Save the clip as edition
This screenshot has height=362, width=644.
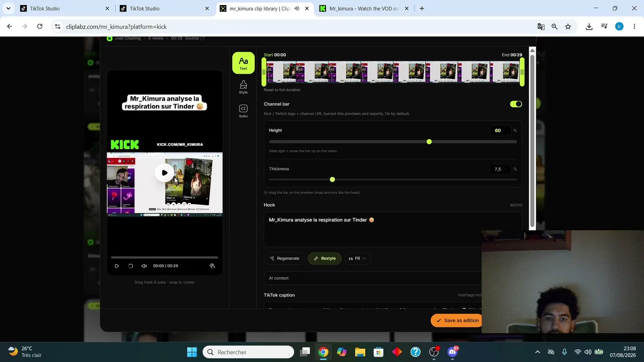coord(456,320)
